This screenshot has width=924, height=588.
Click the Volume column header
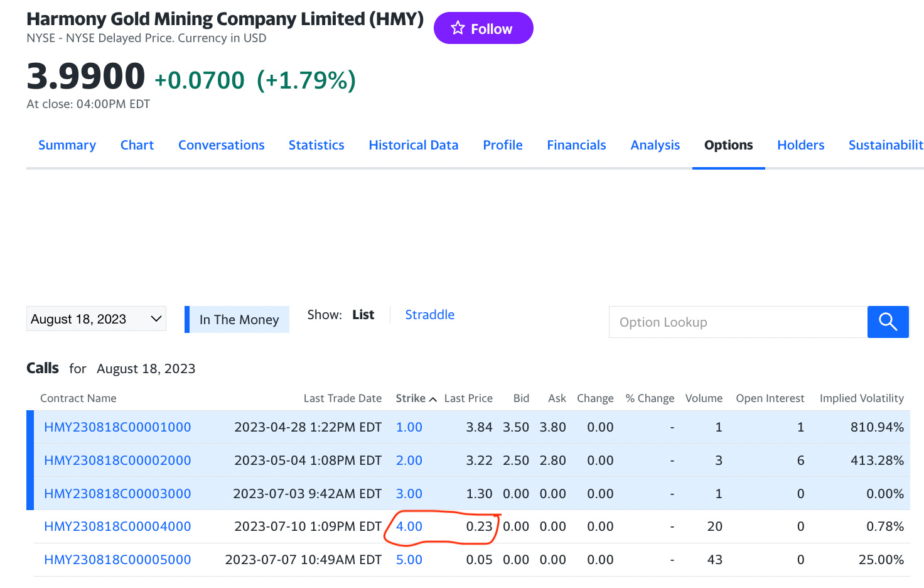pyautogui.click(x=704, y=398)
